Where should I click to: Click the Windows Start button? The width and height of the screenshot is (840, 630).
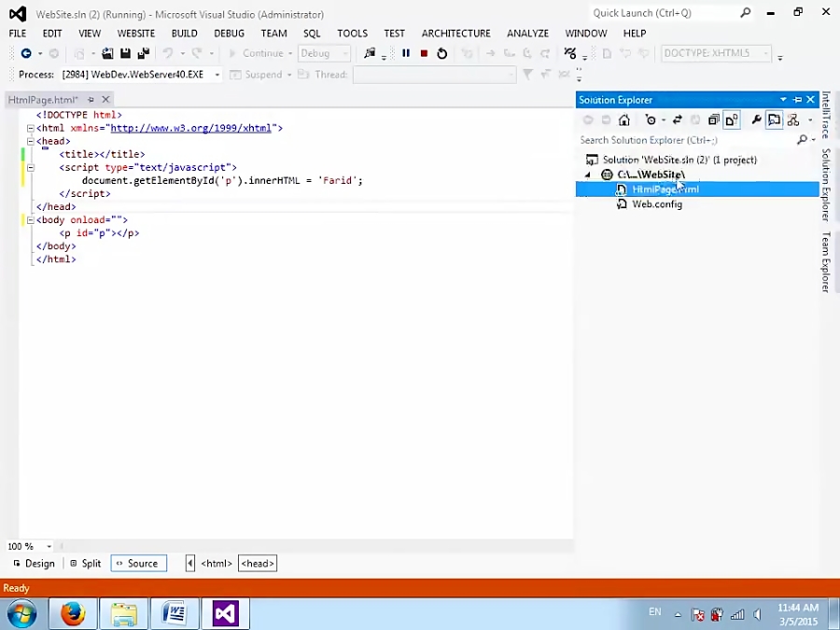[22, 614]
